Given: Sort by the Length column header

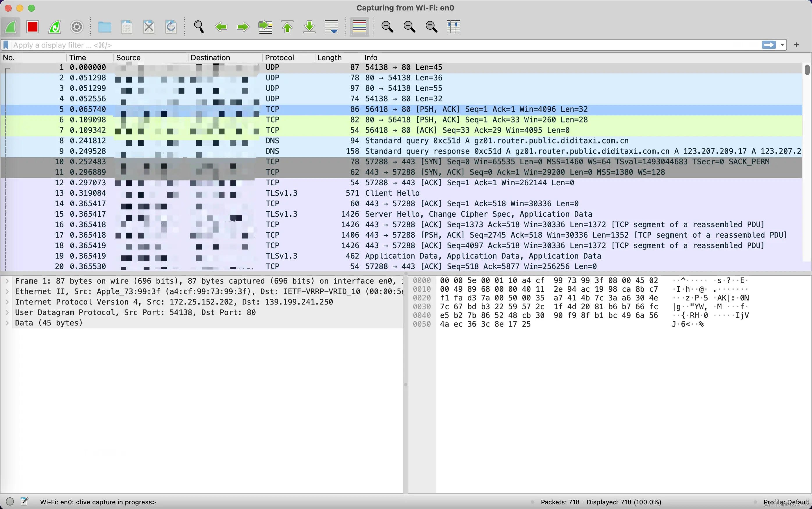Looking at the screenshot, I should click(329, 58).
